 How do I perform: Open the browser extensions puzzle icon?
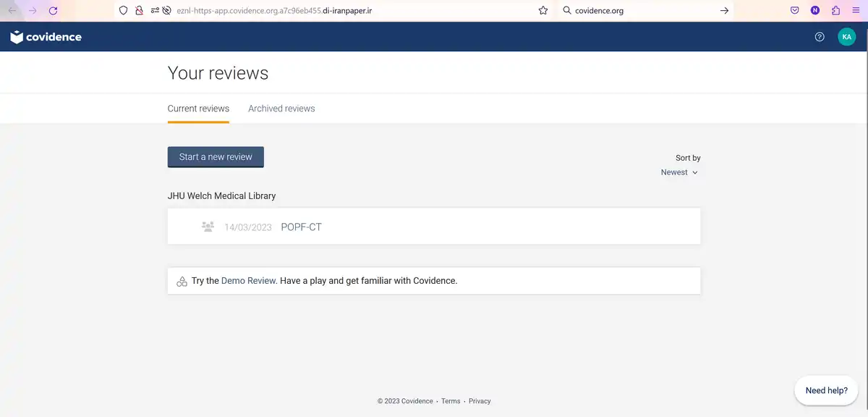[x=836, y=11]
